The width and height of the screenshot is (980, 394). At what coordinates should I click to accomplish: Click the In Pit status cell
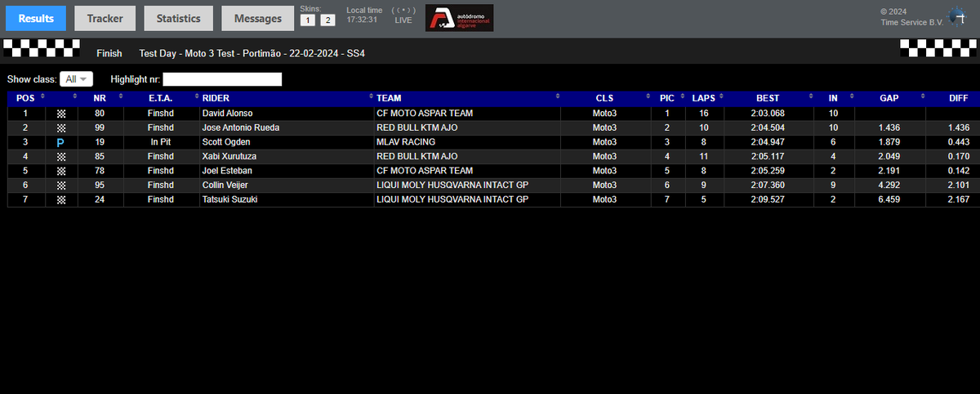point(162,142)
